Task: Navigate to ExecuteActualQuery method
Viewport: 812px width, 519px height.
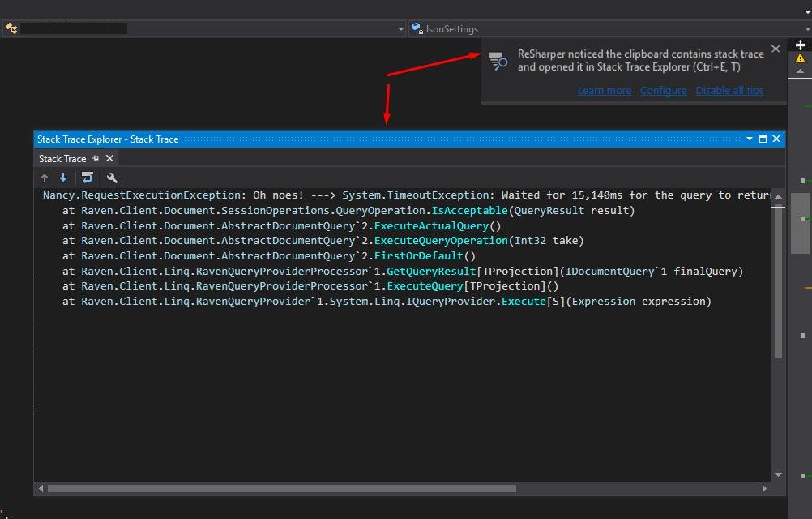Action: [431, 225]
